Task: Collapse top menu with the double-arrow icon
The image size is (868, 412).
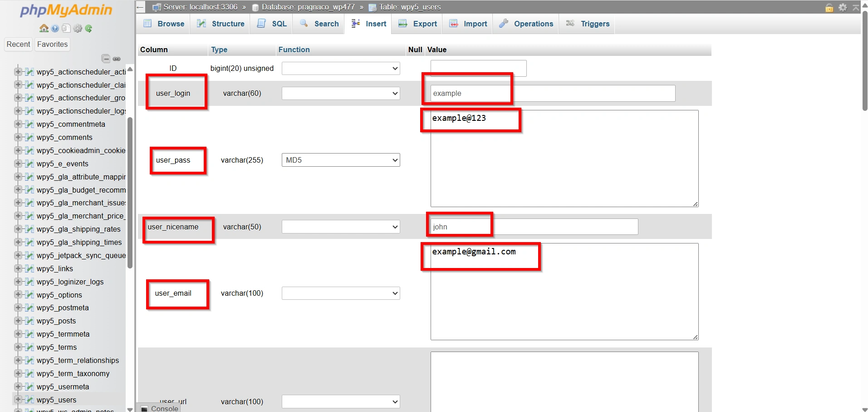Action: tap(856, 7)
